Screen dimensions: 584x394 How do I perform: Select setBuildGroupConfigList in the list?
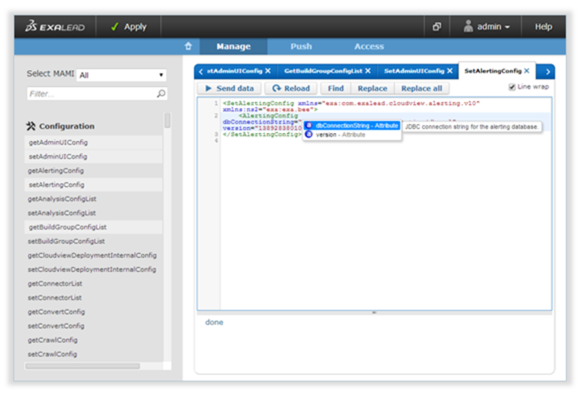[93, 241]
